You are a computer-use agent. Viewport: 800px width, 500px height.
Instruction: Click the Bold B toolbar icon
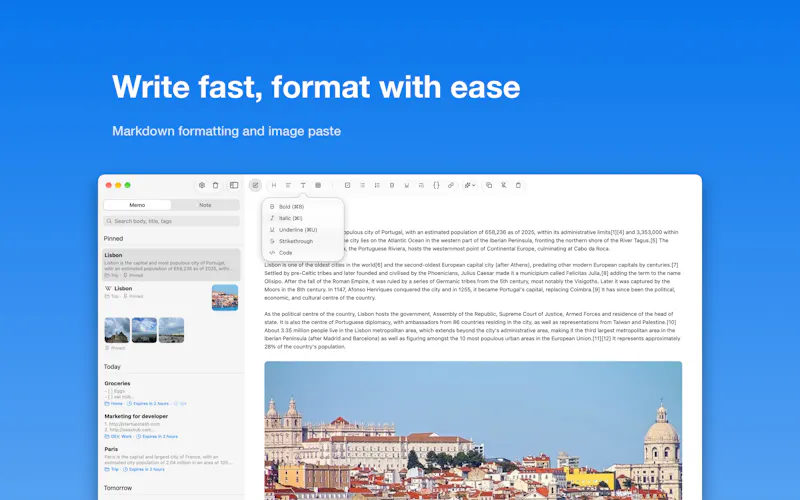(392, 185)
